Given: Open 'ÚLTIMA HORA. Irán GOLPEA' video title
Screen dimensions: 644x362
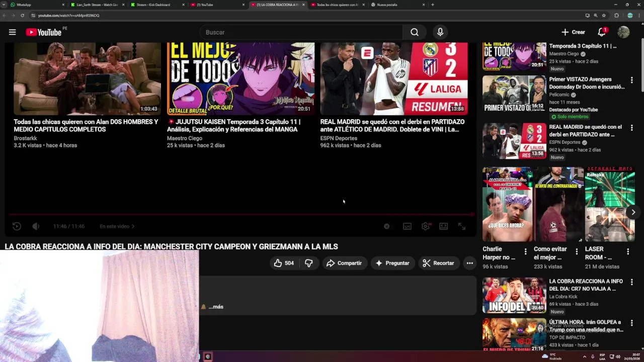Looking at the screenshot, I should pos(586,326).
